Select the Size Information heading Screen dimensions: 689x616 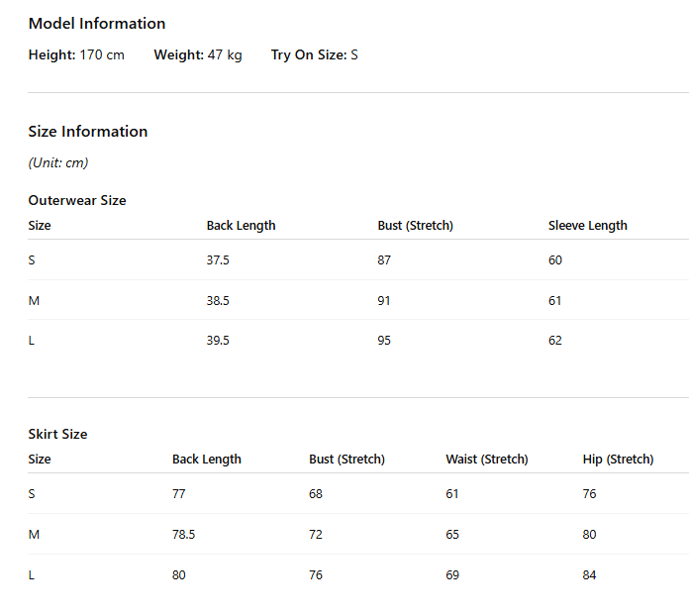(88, 132)
